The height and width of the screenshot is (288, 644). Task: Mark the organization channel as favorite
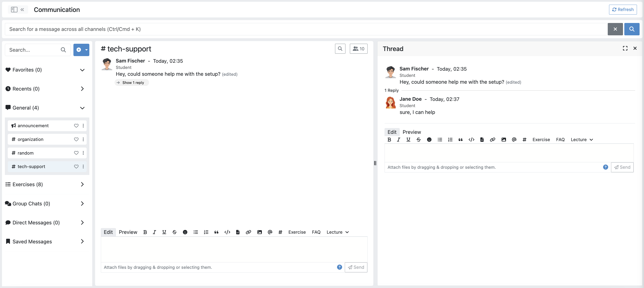pyautogui.click(x=76, y=139)
